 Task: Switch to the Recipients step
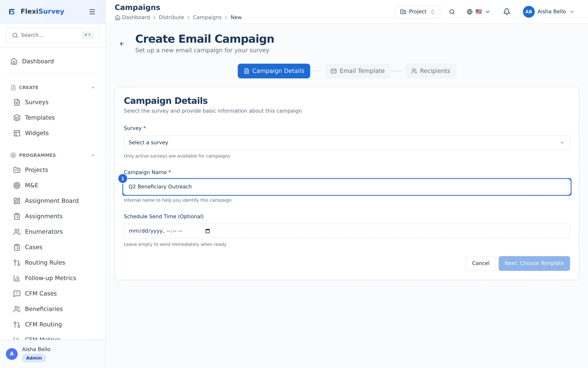tap(431, 71)
